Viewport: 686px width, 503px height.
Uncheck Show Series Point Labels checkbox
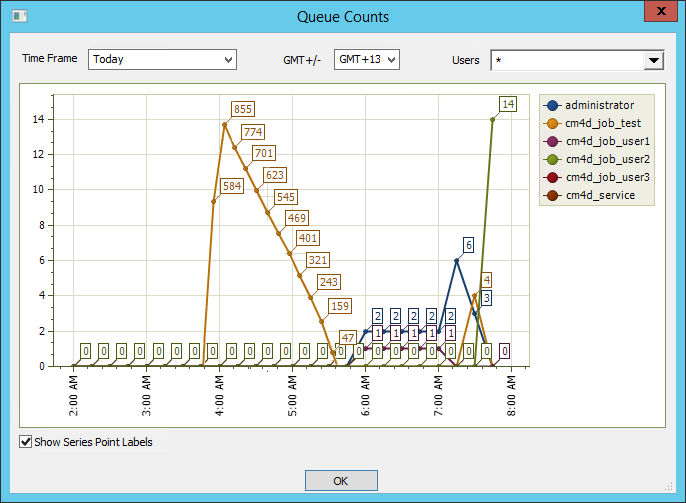pos(25,441)
